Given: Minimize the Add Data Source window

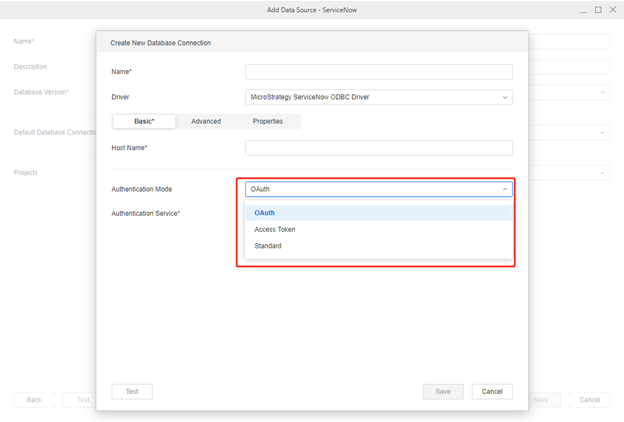Looking at the screenshot, I should click(x=583, y=10).
